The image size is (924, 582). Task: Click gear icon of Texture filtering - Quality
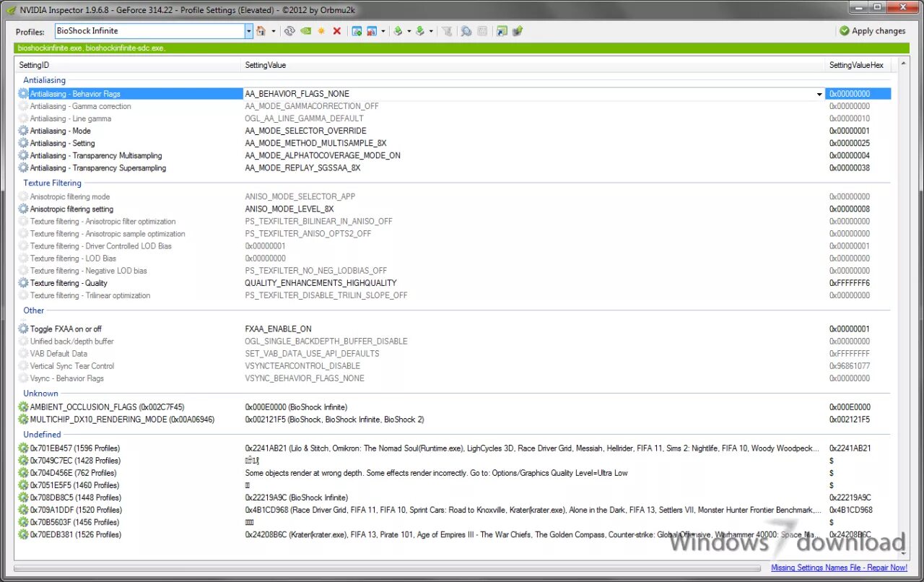(x=24, y=283)
